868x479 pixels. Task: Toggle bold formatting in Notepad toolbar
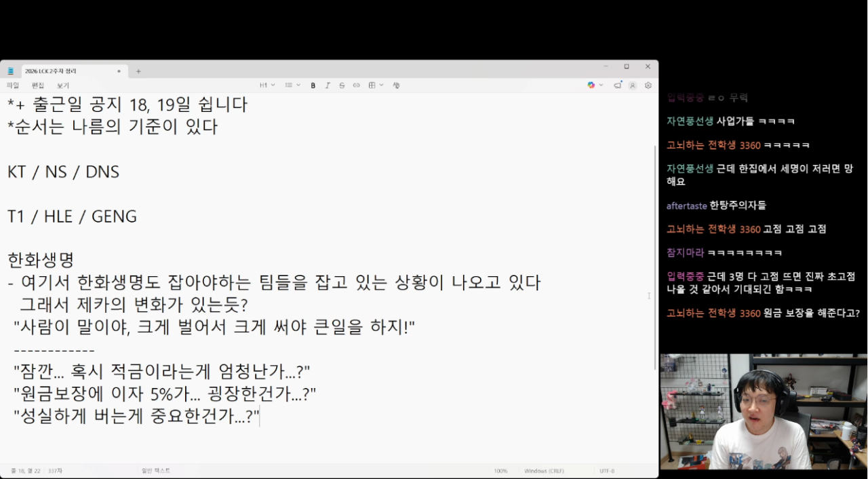click(313, 85)
